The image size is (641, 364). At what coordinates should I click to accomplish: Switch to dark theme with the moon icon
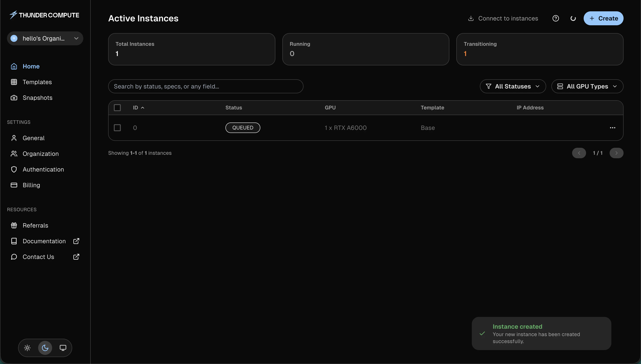(x=45, y=348)
